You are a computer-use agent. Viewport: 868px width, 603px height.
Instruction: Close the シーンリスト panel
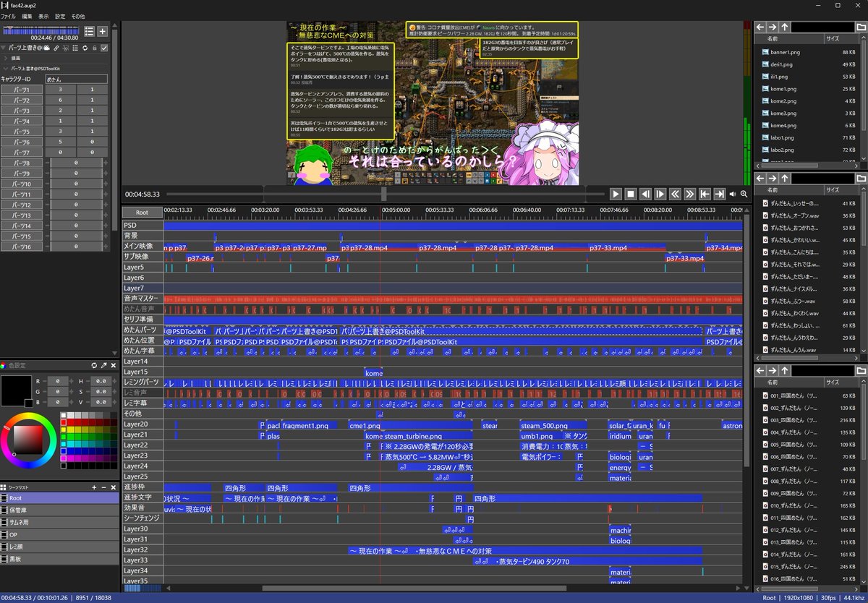113,487
